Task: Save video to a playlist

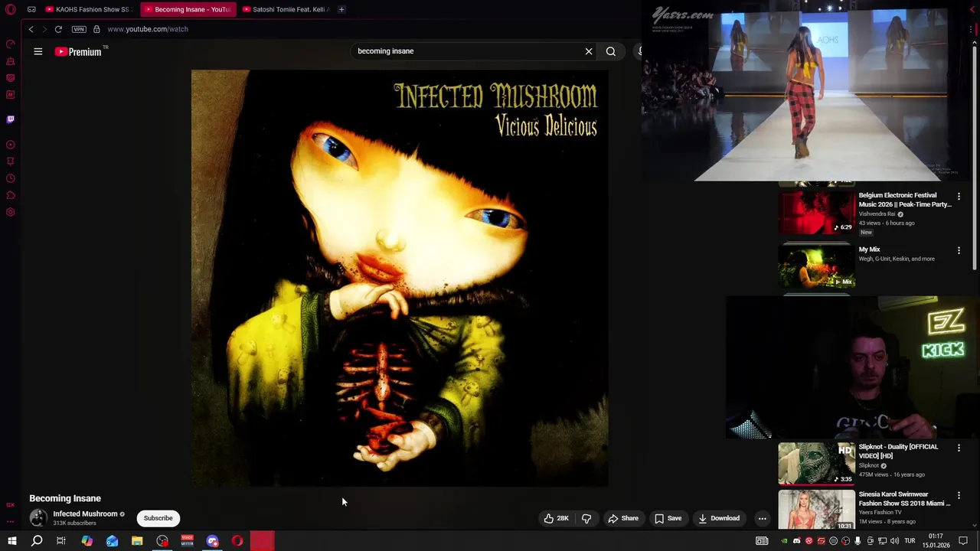Action: click(x=668, y=518)
